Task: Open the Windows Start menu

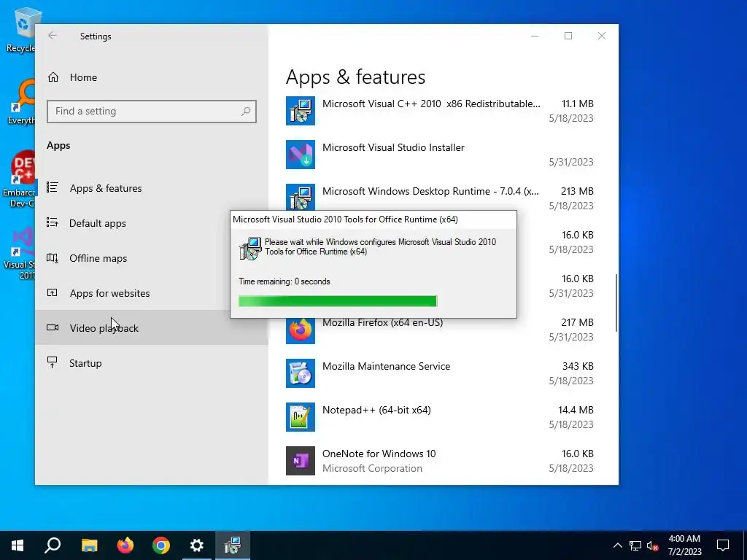Action: click(18, 545)
